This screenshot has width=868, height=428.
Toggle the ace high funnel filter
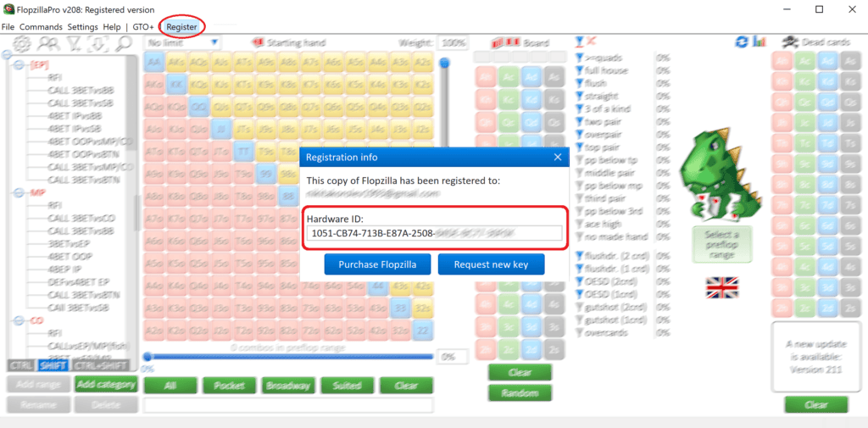point(580,224)
